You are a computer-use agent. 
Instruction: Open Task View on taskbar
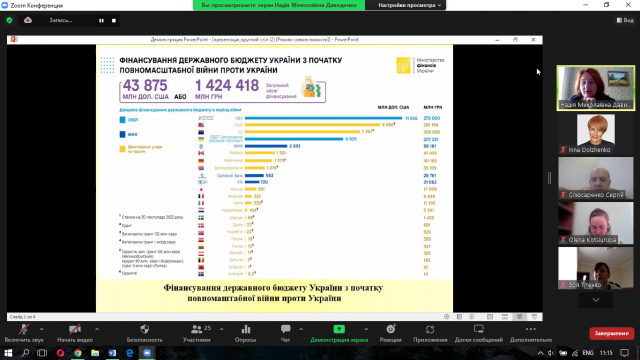tap(42, 353)
